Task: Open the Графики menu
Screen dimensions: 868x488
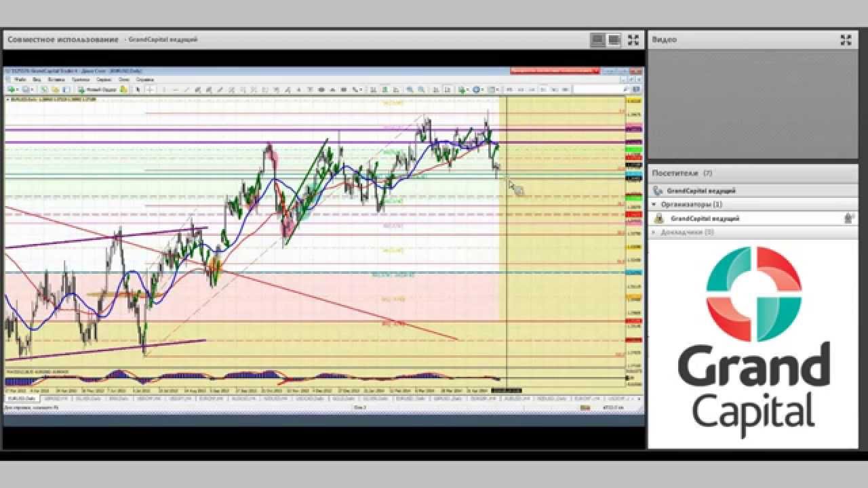Action: (x=80, y=79)
